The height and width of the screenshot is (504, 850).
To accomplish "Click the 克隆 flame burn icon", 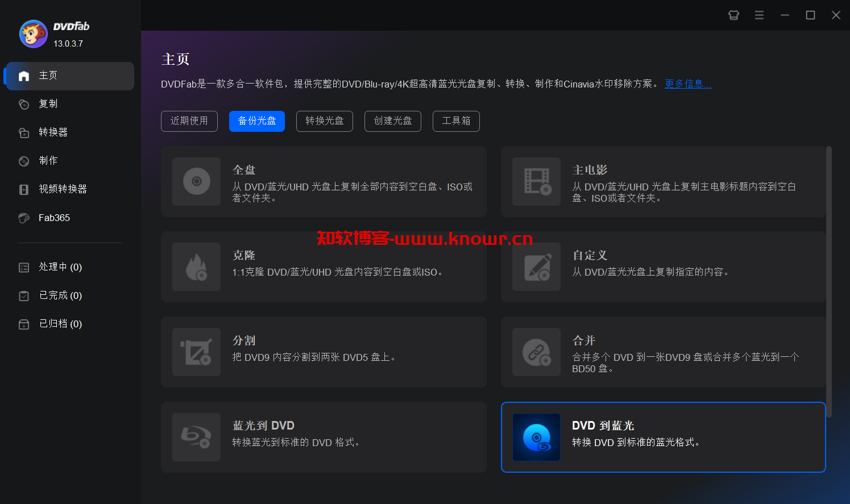I will 197,266.
